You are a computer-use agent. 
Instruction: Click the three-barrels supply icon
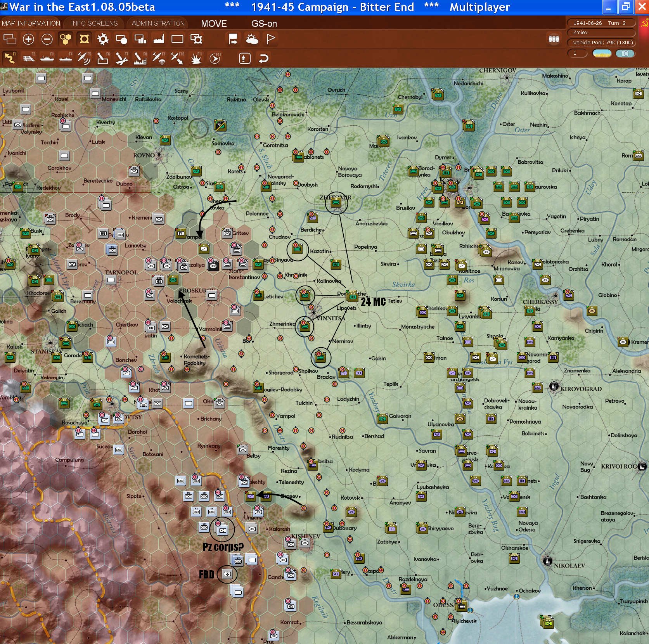tap(554, 39)
